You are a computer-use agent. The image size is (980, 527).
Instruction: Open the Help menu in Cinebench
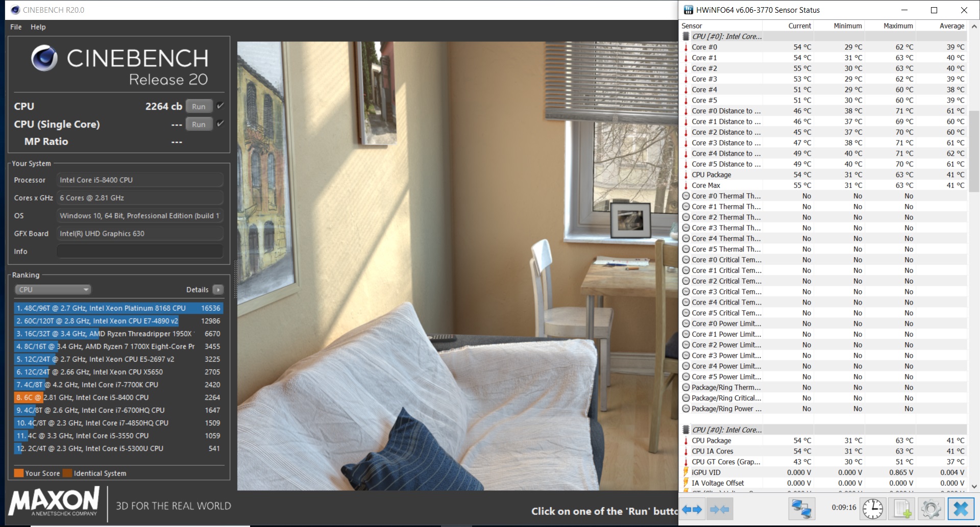click(x=38, y=27)
